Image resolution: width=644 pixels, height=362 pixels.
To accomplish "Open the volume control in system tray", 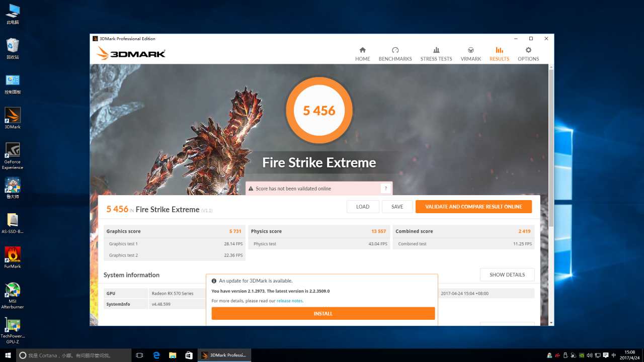I will (x=590, y=355).
